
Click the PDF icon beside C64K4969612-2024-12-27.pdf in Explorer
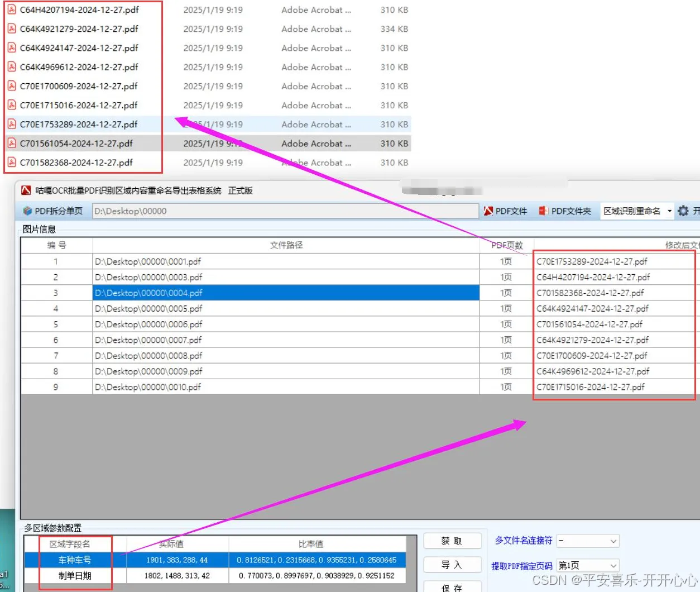[x=12, y=67]
